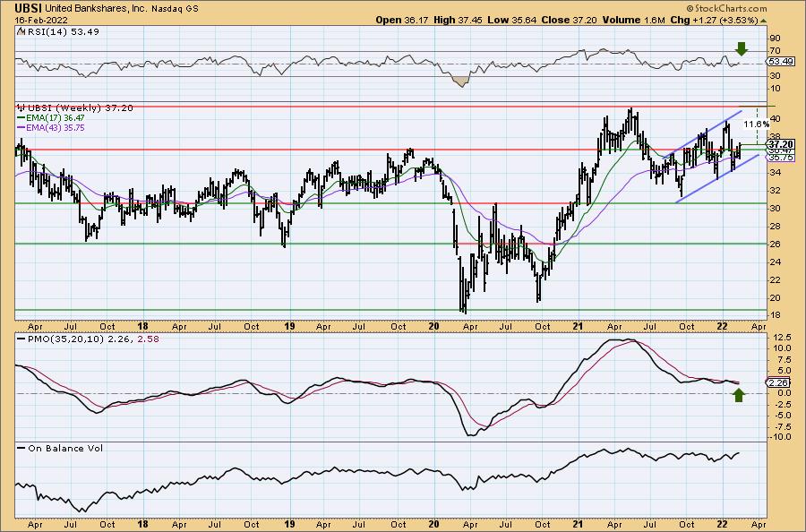This screenshot has height=532, width=806.
Task: Click the 11.6% upside target annotation
Action: (x=756, y=124)
